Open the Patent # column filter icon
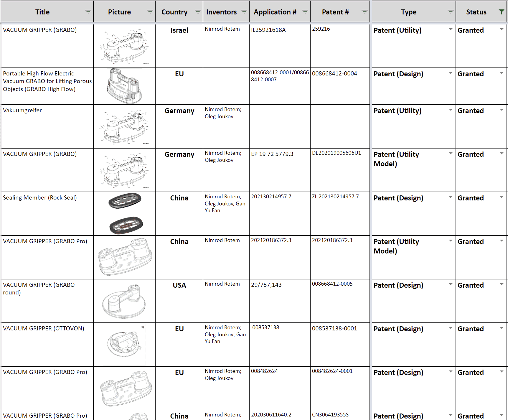 tap(364, 12)
